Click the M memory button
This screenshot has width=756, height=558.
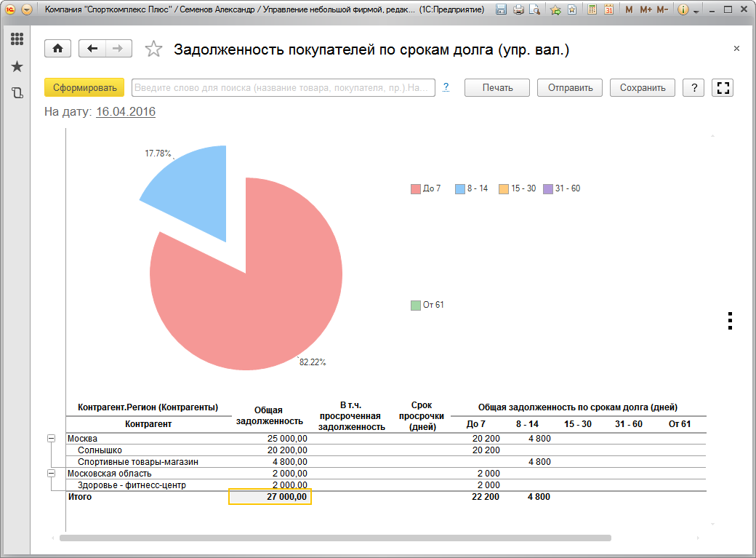click(629, 9)
